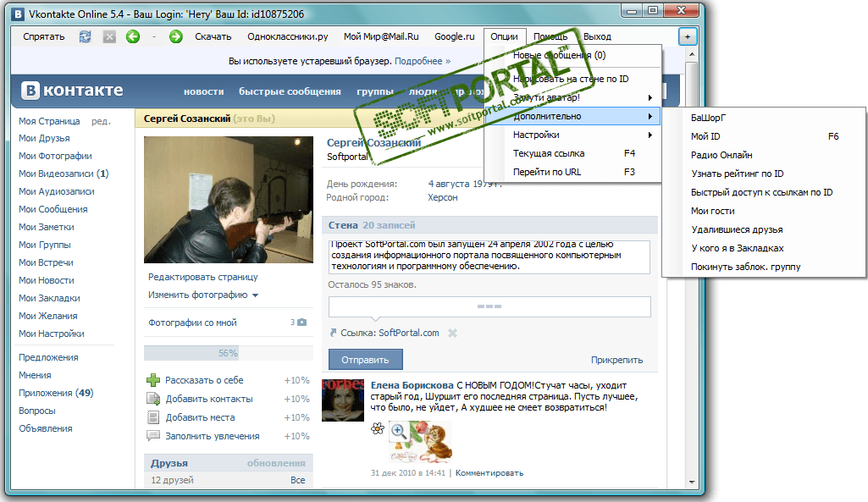Open Одноклассники.ру from toolbar

tap(288, 36)
